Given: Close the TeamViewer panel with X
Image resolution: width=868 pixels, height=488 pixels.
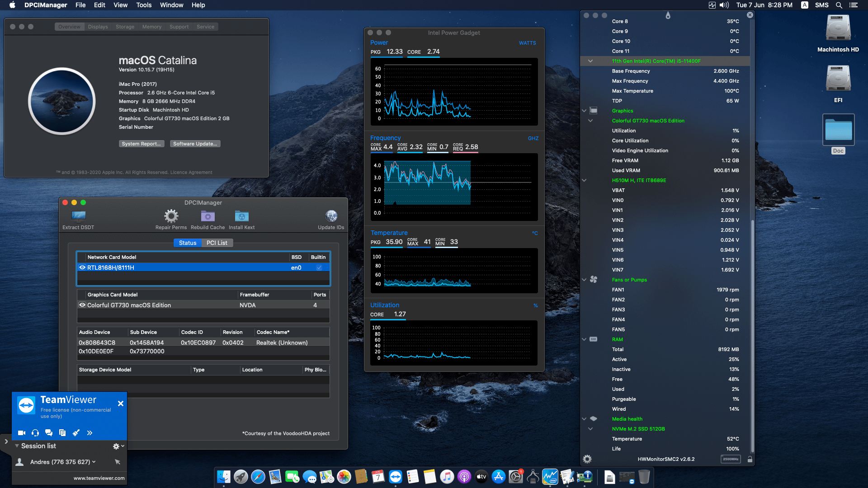Looking at the screenshot, I should (121, 404).
